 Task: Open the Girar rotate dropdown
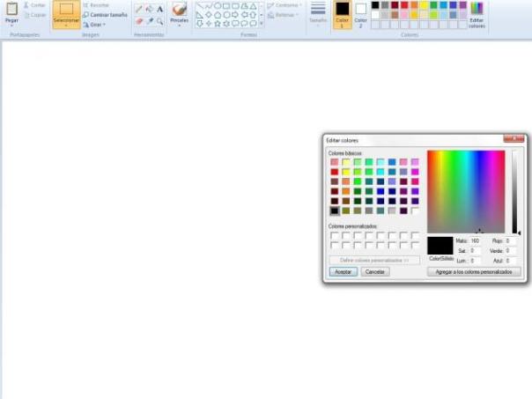point(95,25)
